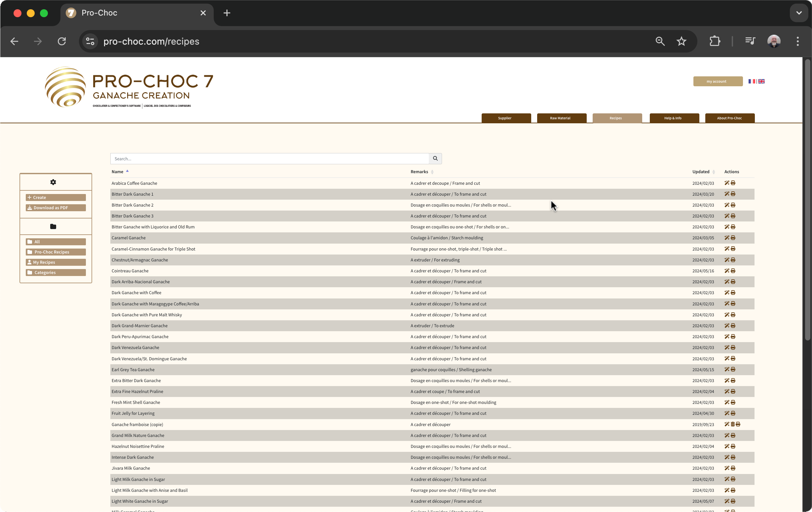Click into the recipe Search field
Viewport: 812px width, 512px height.
[270, 159]
